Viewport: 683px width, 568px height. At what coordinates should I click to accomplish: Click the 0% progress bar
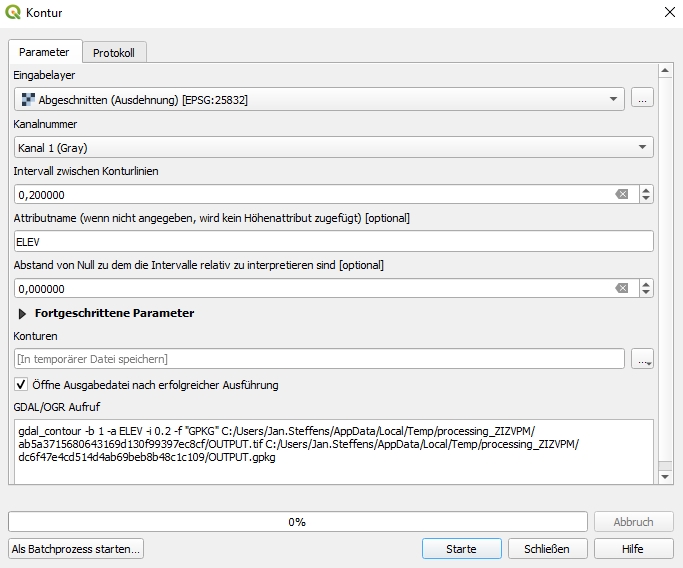tap(298, 522)
